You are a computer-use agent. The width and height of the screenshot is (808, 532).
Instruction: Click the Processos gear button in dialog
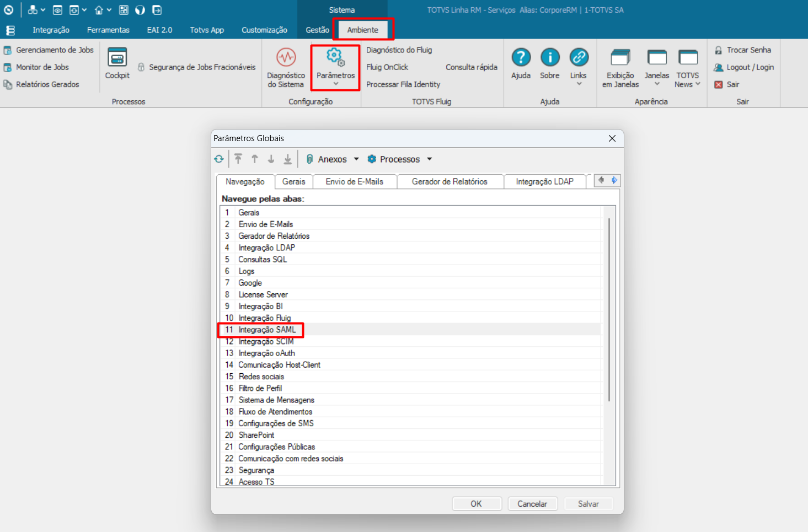point(394,159)
